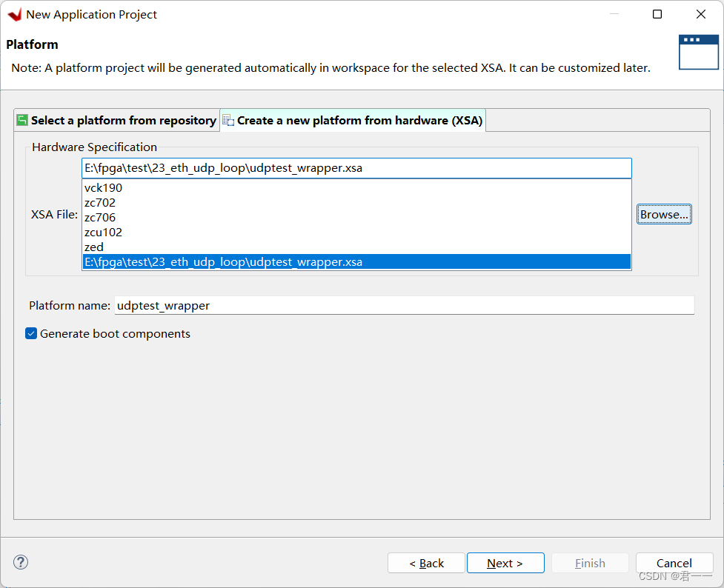
Task: Maximize the wizard window
Action: pos(657,14)
